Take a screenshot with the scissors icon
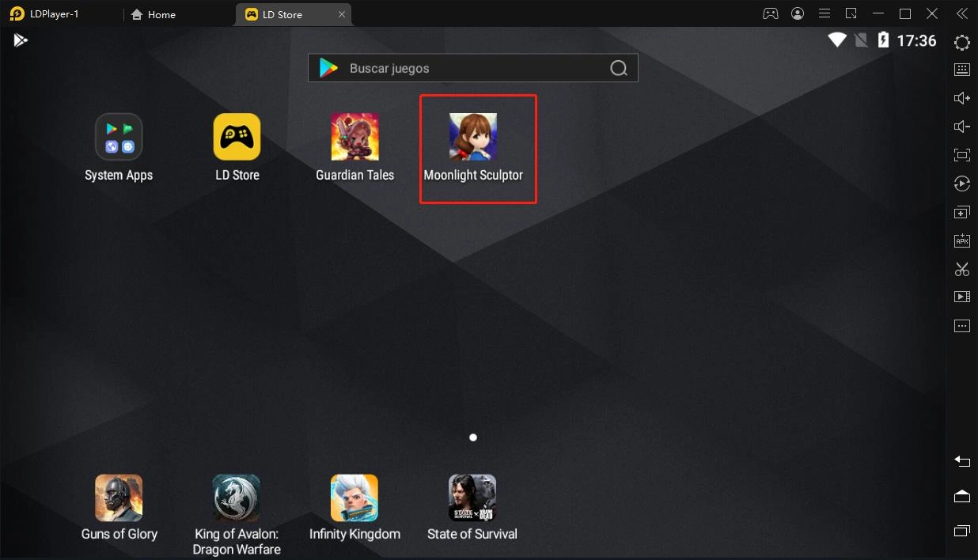The width and height of the screenshot is (978, 560). click(962, 269)
